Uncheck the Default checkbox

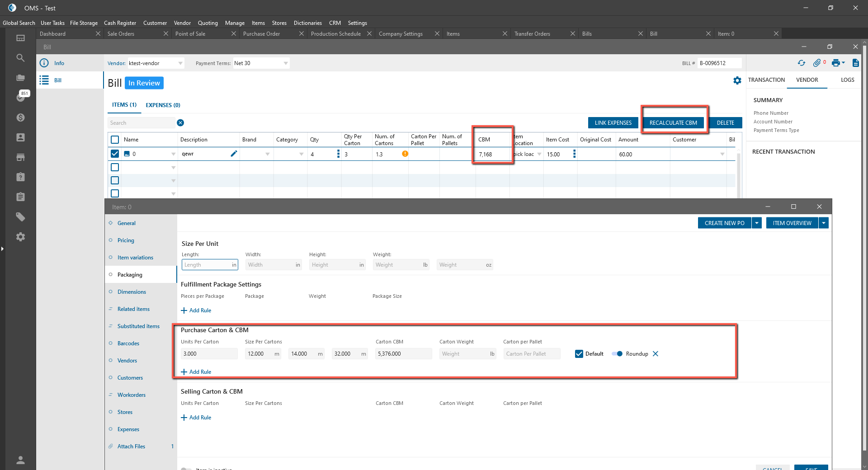pos(579,354)
